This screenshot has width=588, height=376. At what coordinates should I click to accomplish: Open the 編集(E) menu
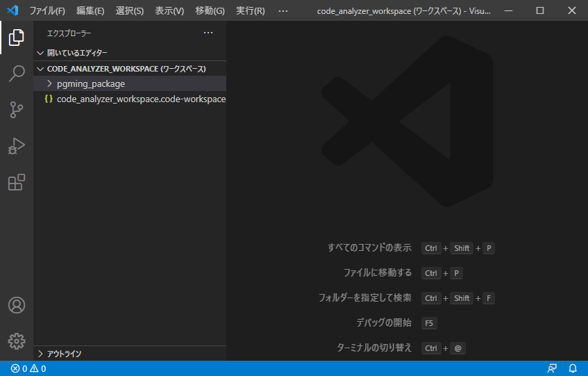point(90,10)
